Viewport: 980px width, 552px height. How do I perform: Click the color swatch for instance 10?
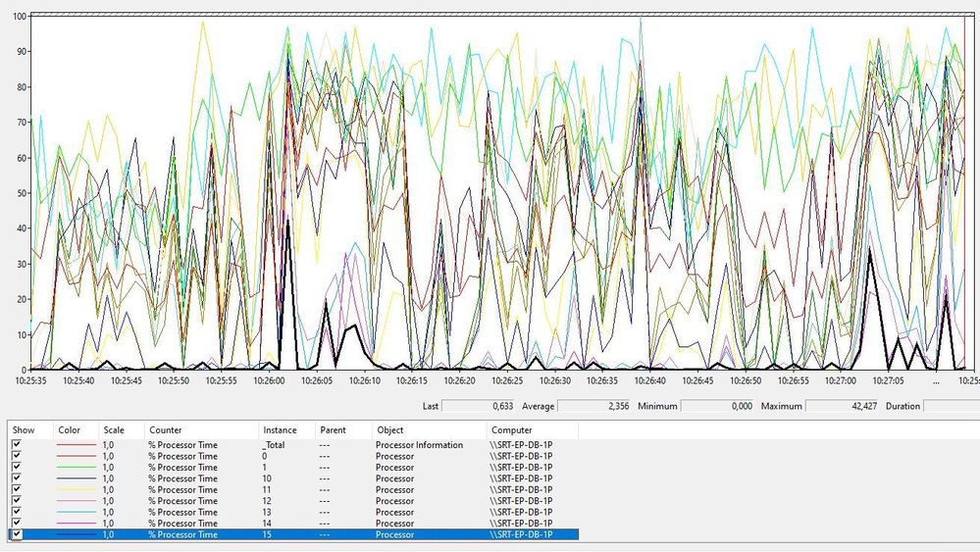77,478
